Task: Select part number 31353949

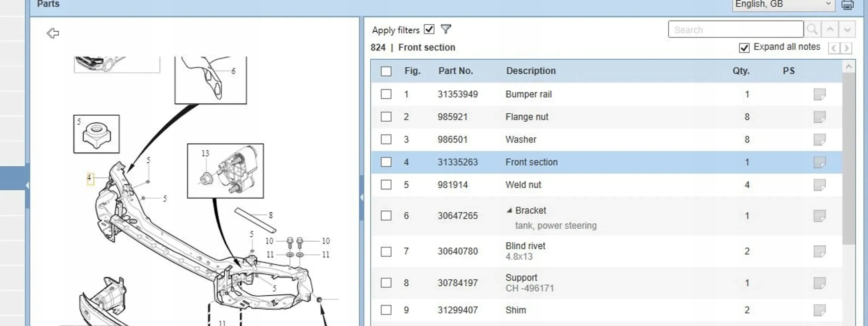Action: click(x=458, y=94)
